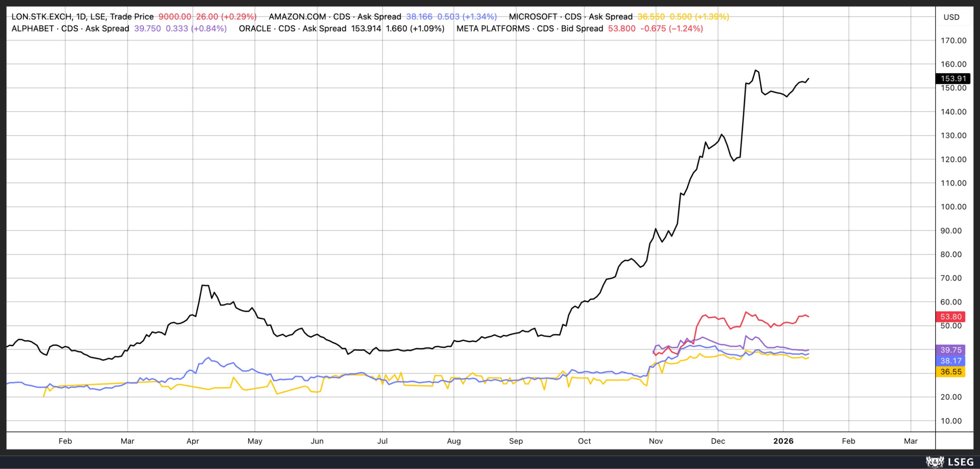The image size is (980, 469).
Task: Click the red 53.80 Meta price tag
Action: [951, 317]
